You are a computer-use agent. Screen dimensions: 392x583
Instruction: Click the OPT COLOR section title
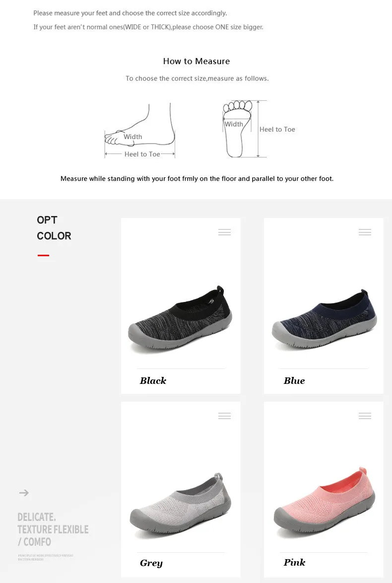pyautogui.click(x=54, y=228)
